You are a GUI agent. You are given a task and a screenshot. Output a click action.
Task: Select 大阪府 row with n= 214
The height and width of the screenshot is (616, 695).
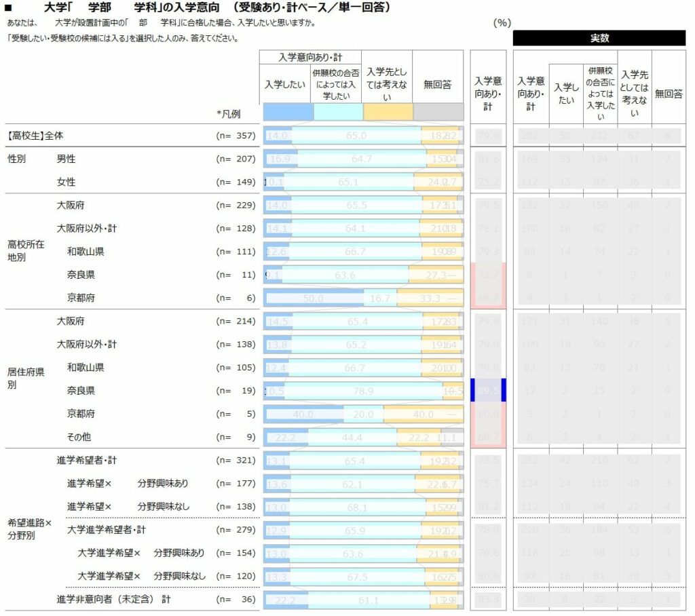[x=71, y=321]
